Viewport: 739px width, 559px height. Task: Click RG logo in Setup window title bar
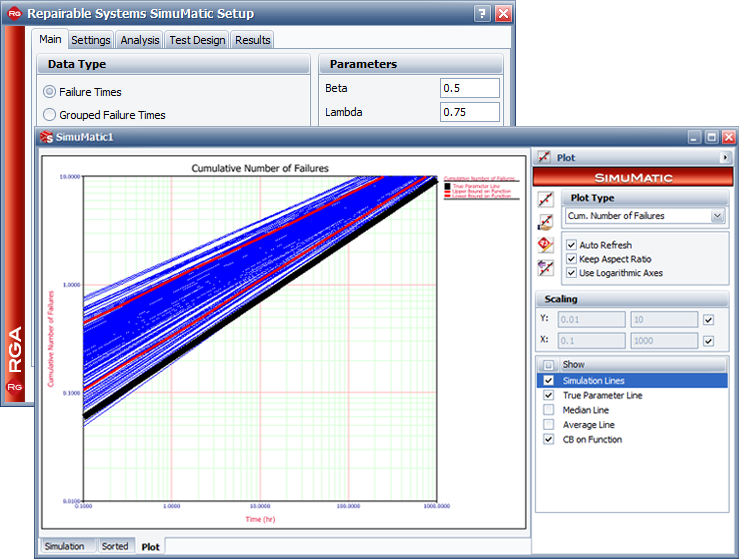pyautogui.click(x=15, y=13)
